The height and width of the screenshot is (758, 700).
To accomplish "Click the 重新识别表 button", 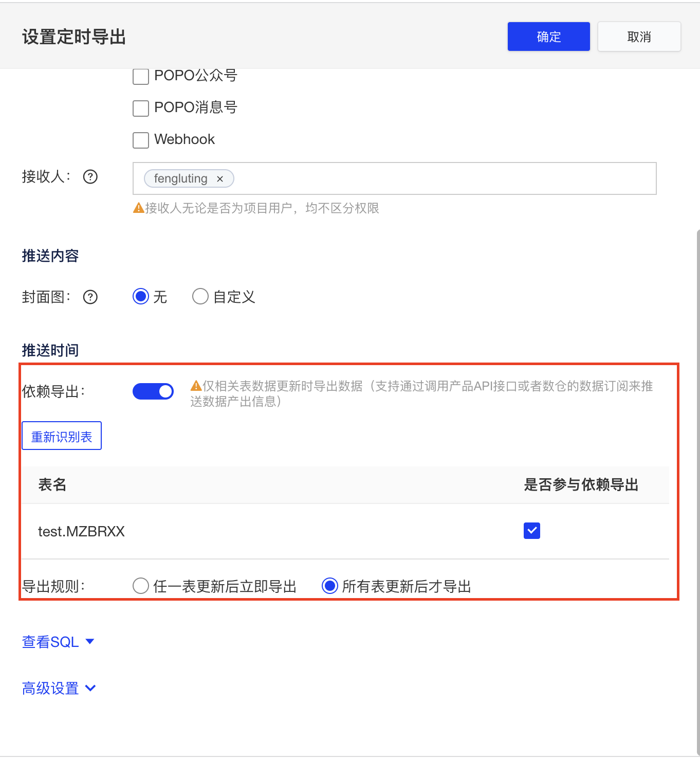I will tap(61, 435).
